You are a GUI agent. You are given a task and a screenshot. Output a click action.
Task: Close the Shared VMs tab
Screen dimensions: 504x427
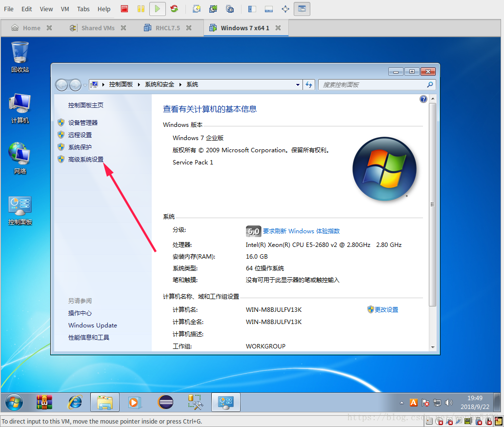click(123, 28)
